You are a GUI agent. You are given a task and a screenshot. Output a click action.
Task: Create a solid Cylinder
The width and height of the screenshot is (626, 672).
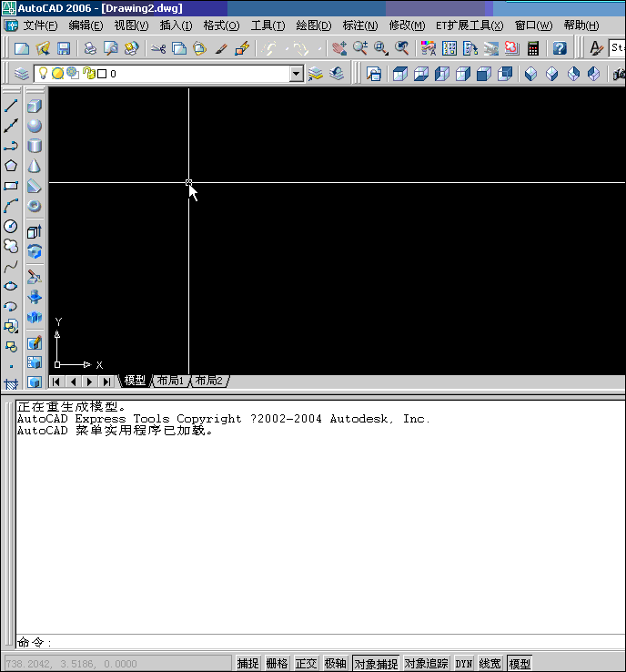[x=35, y=146]
